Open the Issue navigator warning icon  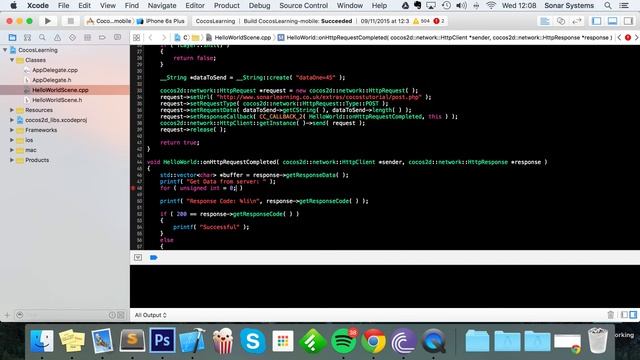click(x=57, y=38)
